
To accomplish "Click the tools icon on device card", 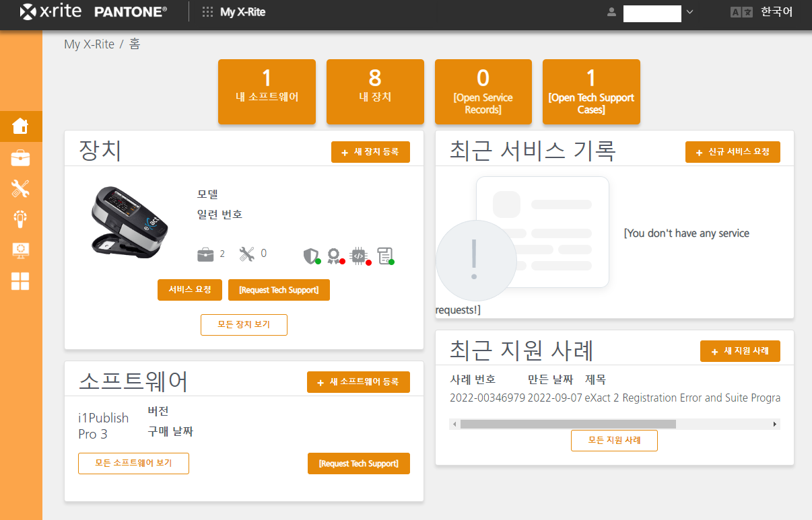I will [x=247, y=254].
